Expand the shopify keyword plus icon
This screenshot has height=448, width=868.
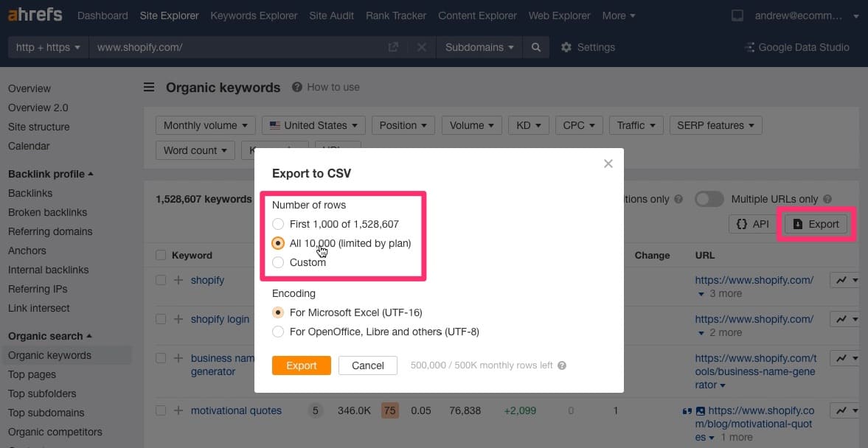coord(178,281)
